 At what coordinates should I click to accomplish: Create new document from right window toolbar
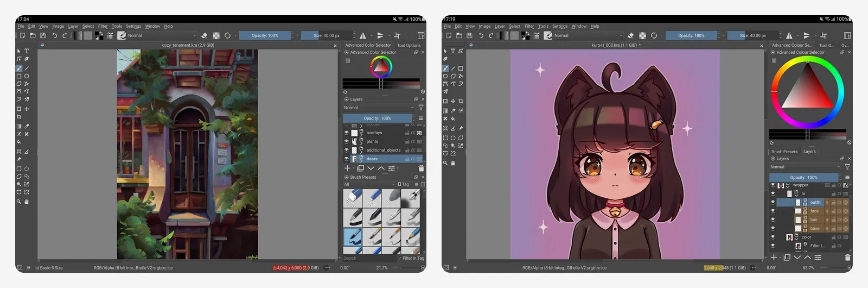449,35
